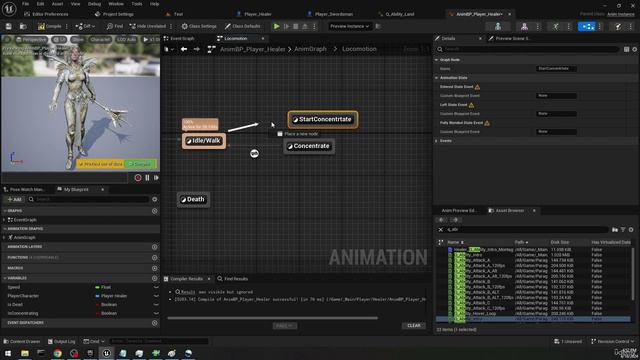640x360 pixels.
Task: Click the My Blueprint search field
Action: point(88,199)
